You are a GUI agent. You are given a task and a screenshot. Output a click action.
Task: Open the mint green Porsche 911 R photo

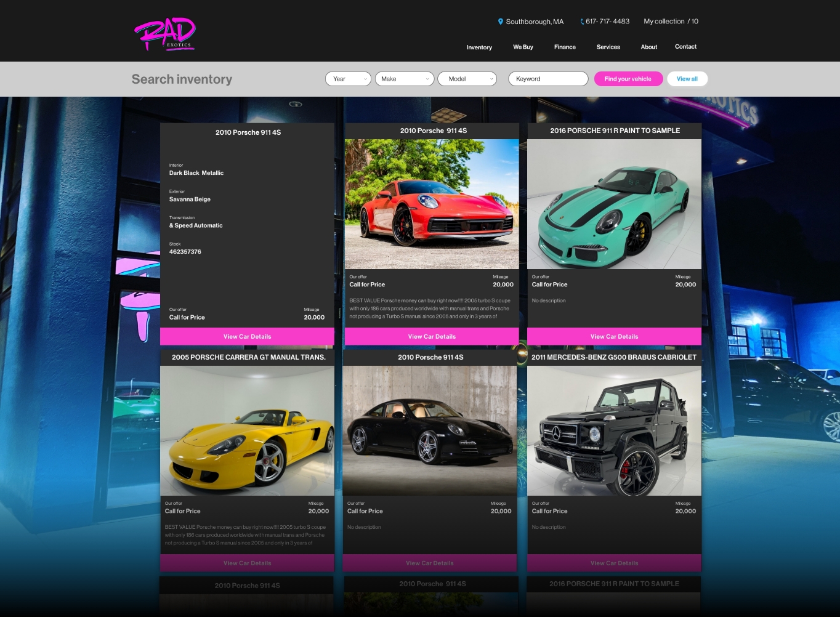(614, 204)
